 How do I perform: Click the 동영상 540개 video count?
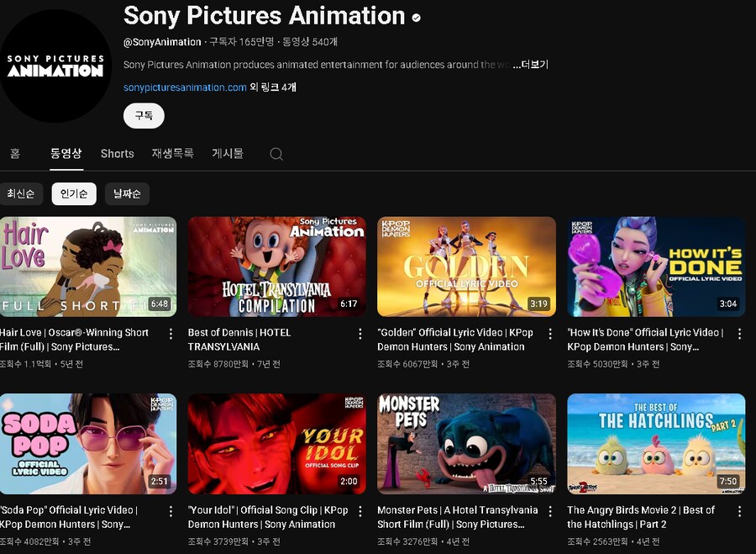point(310,42)
